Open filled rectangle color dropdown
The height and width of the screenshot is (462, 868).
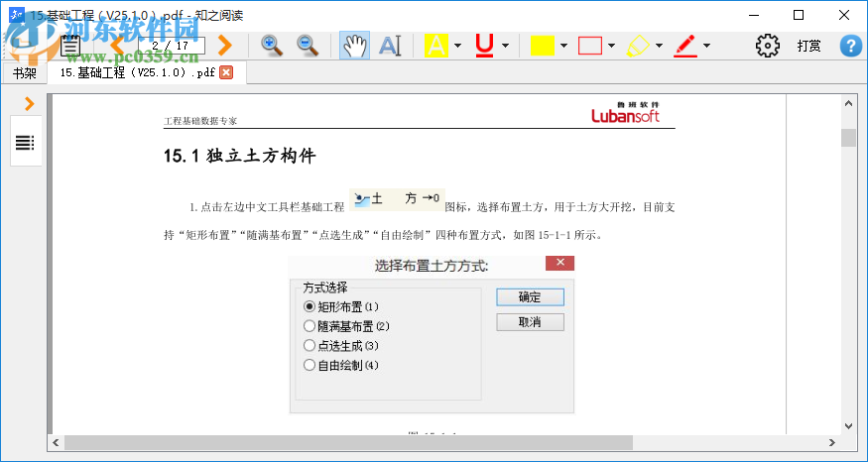tap(563, 46)
